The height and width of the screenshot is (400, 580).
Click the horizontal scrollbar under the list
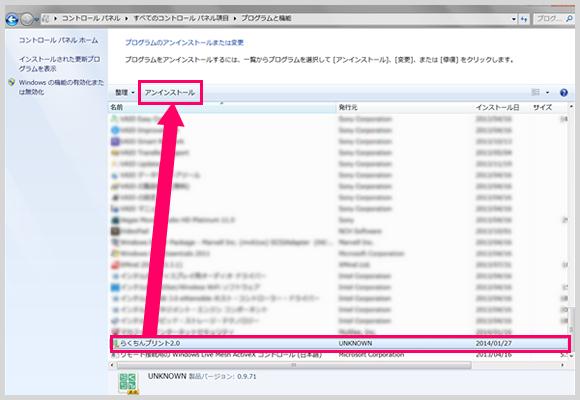tap(294, 365)
